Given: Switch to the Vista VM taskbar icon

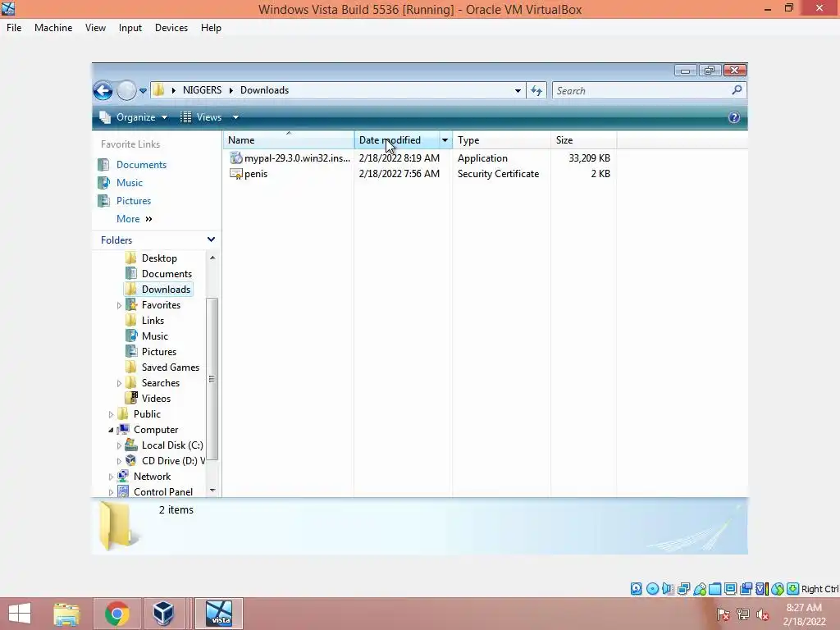Looking at the screenshot, I should (218, 614).
